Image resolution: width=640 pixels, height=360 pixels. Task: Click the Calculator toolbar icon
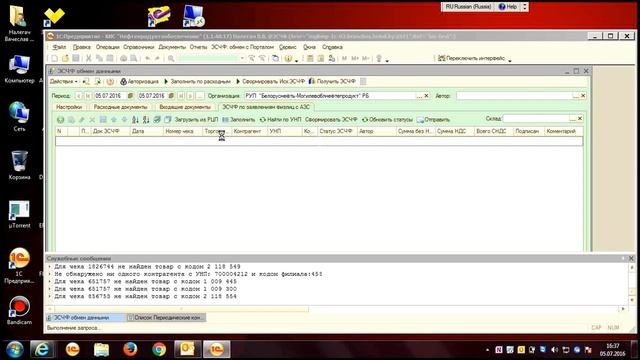pos(310,58)
